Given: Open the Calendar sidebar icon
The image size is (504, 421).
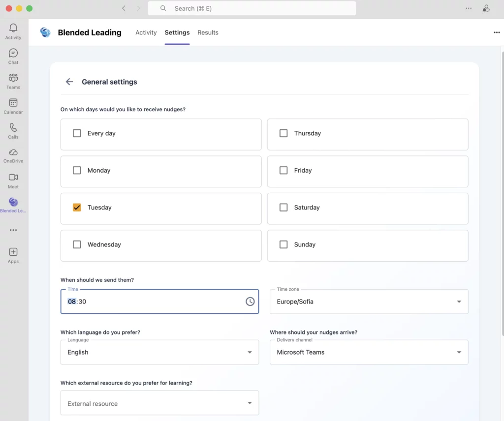Looking at the screenshot, I should click(13, 103).
